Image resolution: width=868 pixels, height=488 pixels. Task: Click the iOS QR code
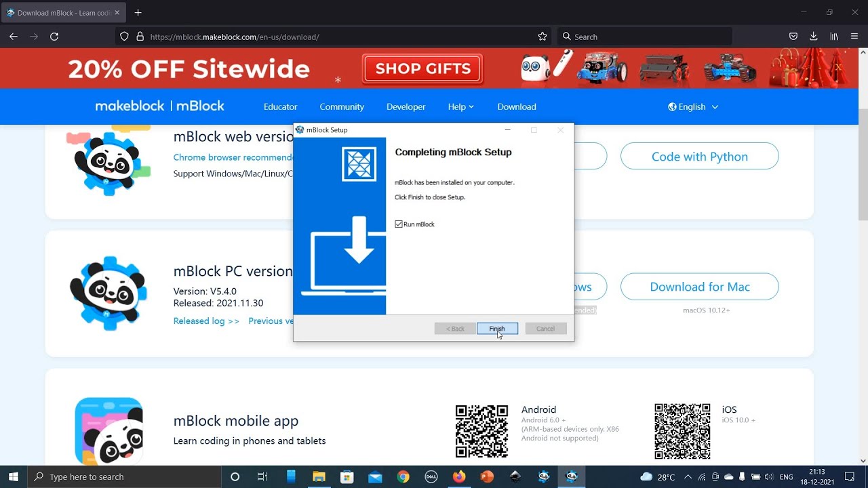tap(682, 432)
